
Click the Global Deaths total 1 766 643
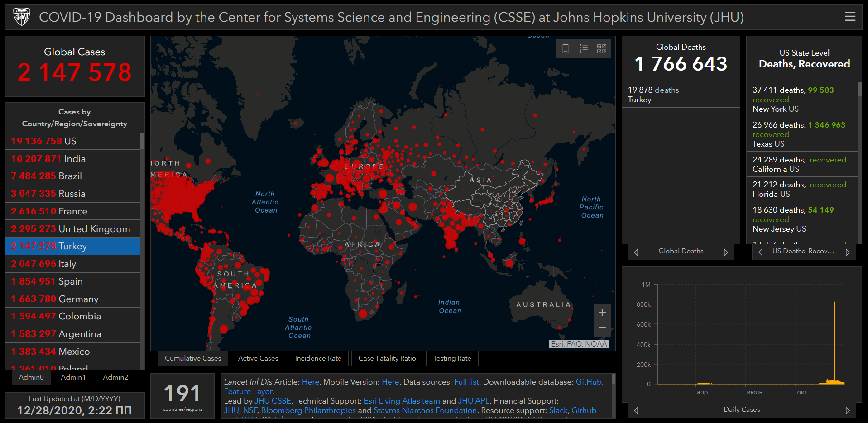pos(681,64)
